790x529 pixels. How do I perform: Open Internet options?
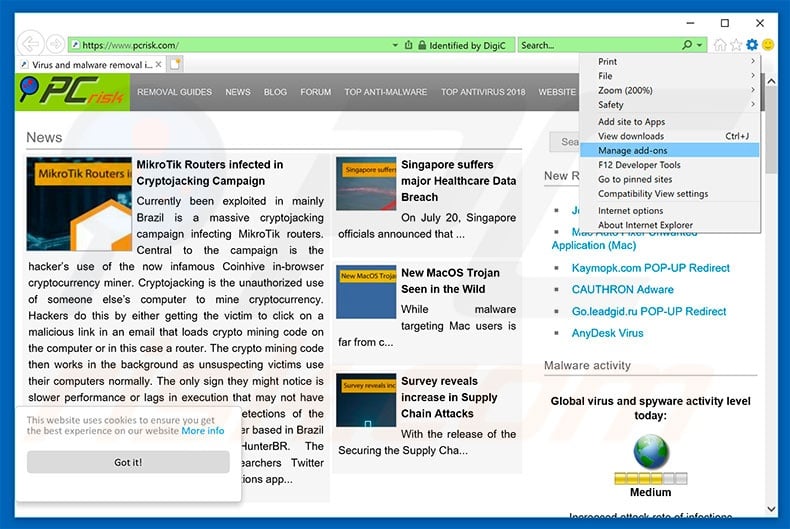click(x=670, y=211)
